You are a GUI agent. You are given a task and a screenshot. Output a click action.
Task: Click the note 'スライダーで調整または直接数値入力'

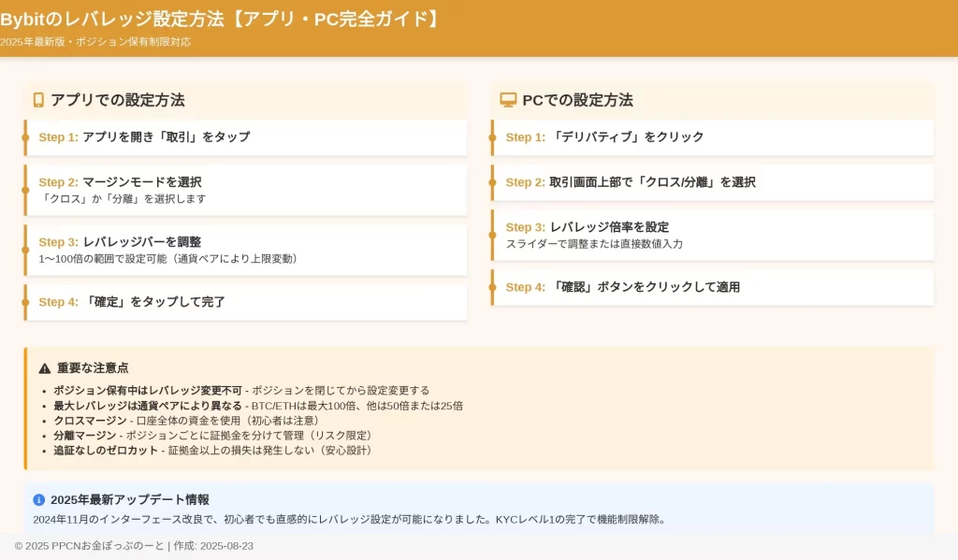click(594, 244)
